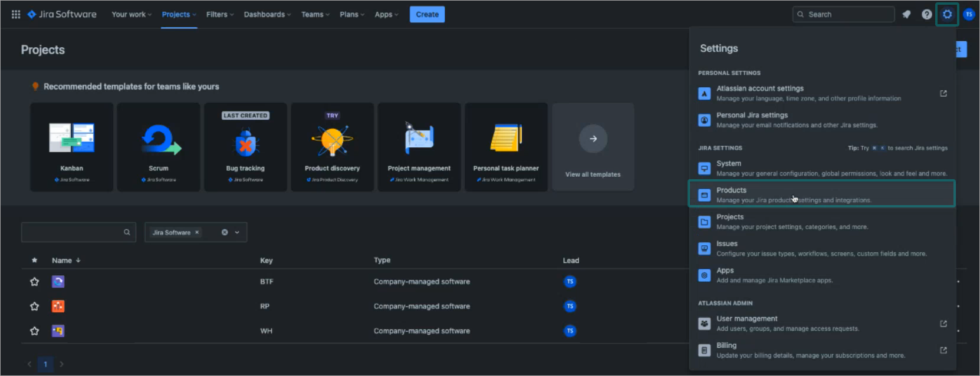Expand the Apps menu in top navigation
This screenshot has height=376, width=980.
tap(387, 14)
